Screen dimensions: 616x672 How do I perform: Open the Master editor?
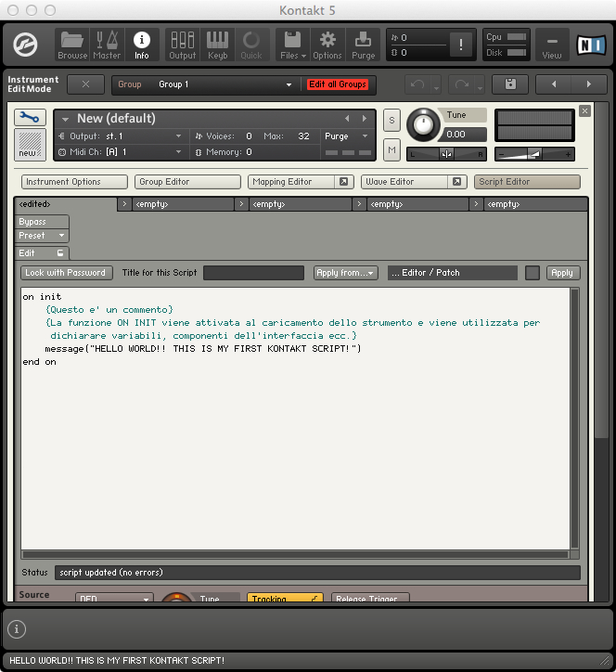(107, 45)
